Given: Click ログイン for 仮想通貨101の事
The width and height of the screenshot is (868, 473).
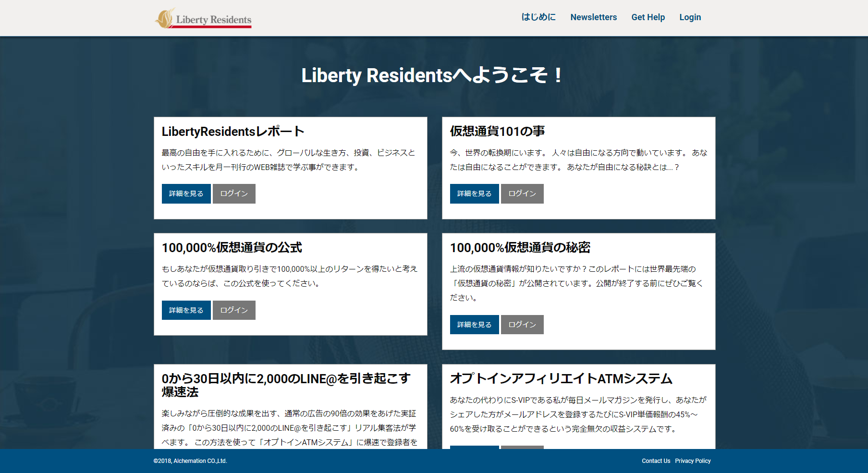Looking at the screenshot, I should click(522, 194).
